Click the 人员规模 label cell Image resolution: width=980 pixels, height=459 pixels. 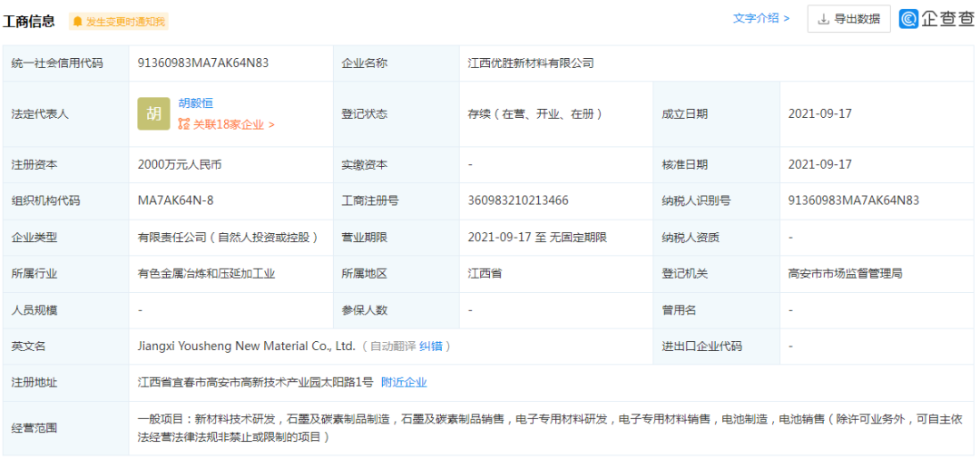(x=65, y=309)
